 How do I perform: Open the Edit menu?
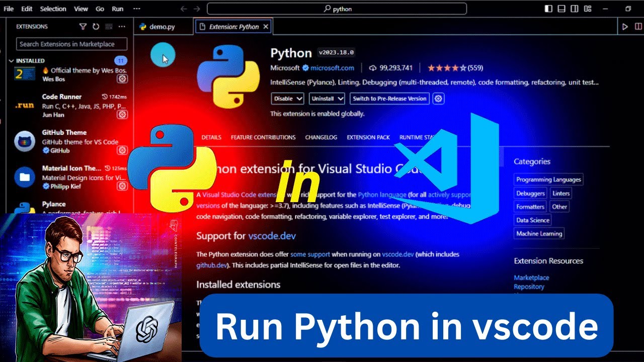tap(27, 9)
